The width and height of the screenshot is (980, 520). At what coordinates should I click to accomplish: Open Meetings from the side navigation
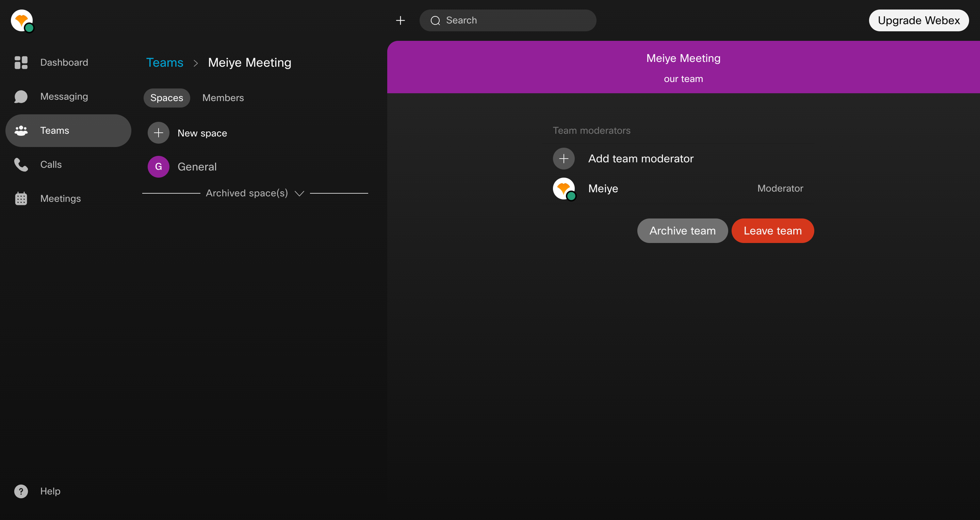click(x=61, y=198)
